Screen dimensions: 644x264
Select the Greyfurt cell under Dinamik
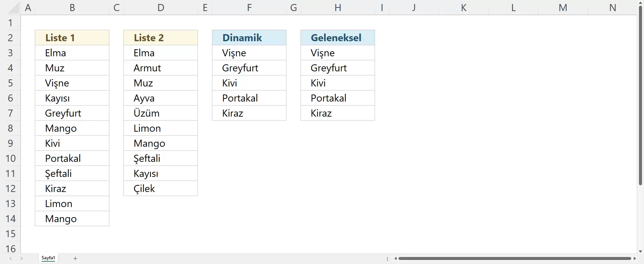pos(249,68)
